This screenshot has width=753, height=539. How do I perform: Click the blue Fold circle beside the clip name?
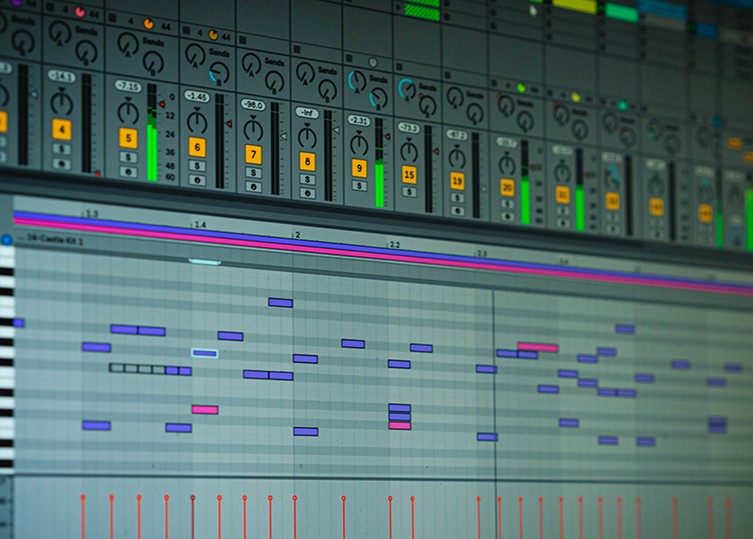tap(6, 240)
